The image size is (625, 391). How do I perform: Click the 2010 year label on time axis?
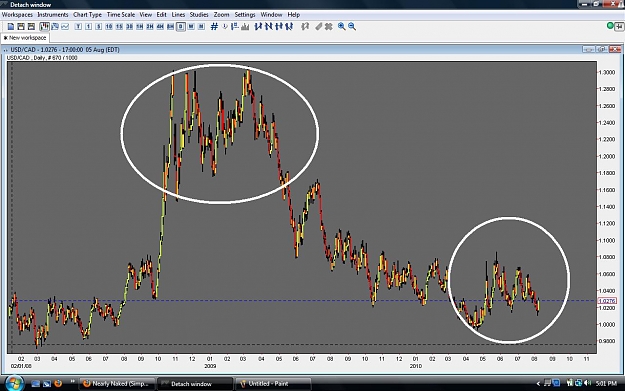416,366
